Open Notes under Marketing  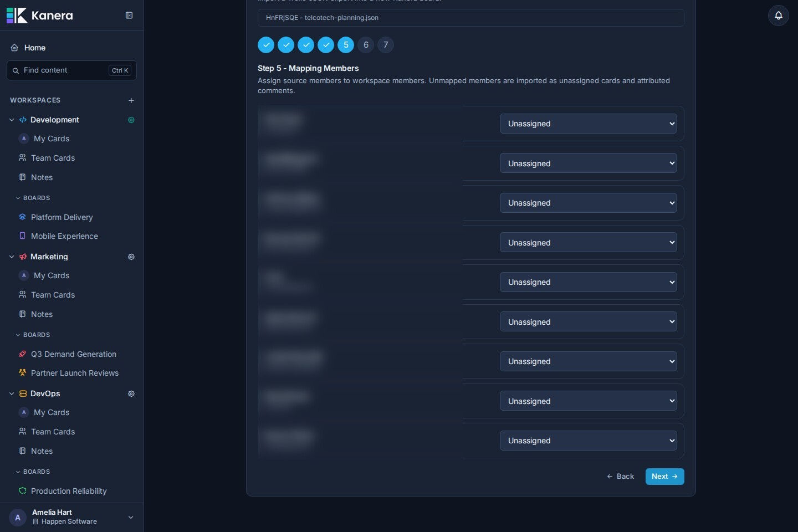pos(42,314)
